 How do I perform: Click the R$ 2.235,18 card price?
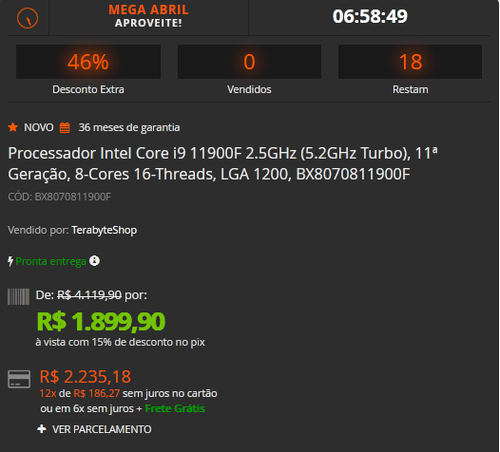pos(85,377)
